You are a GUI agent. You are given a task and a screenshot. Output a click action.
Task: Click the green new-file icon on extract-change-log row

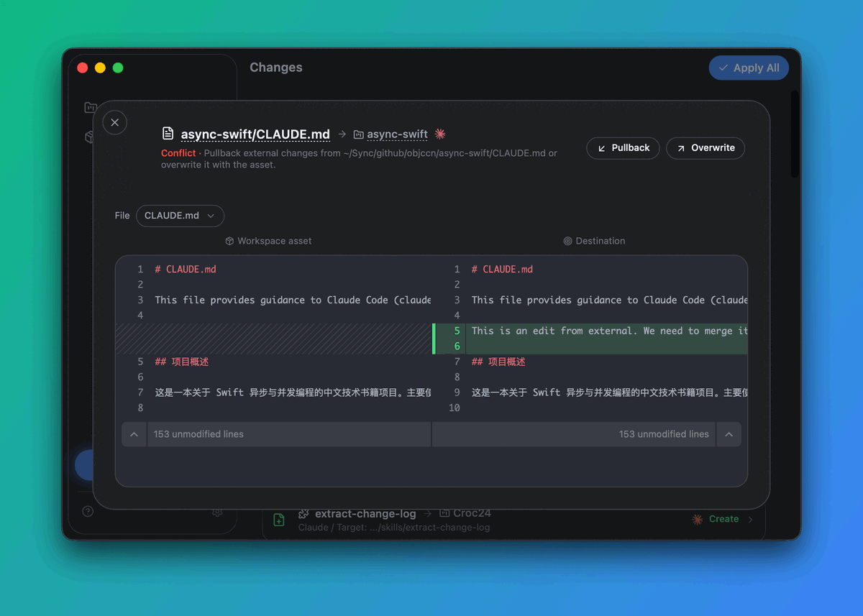click(x=279, y=520)
